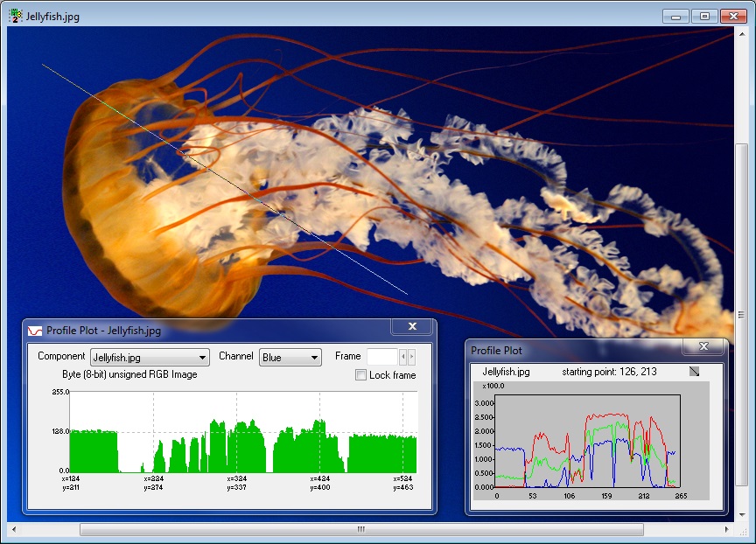Click the Jellyfish.jpg title bar icon
This screenshot has height=544, width=756.
click(15, 16)
